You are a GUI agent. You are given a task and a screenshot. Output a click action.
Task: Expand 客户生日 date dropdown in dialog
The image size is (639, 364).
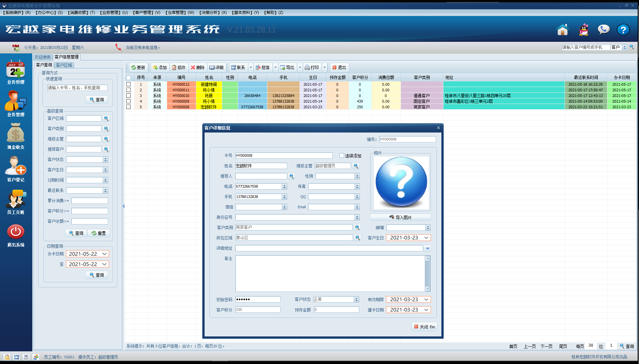[x=426, y=238]
